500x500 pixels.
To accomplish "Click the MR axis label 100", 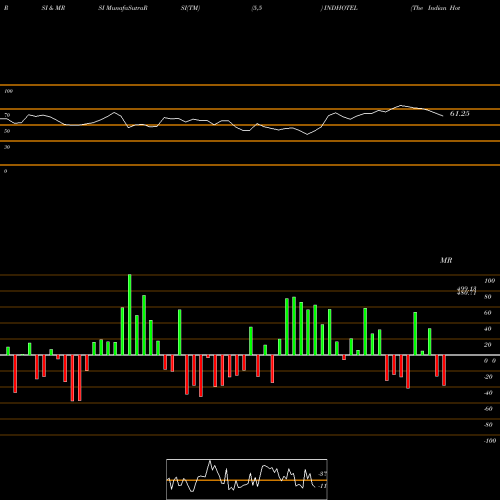I will click(489, 281).
